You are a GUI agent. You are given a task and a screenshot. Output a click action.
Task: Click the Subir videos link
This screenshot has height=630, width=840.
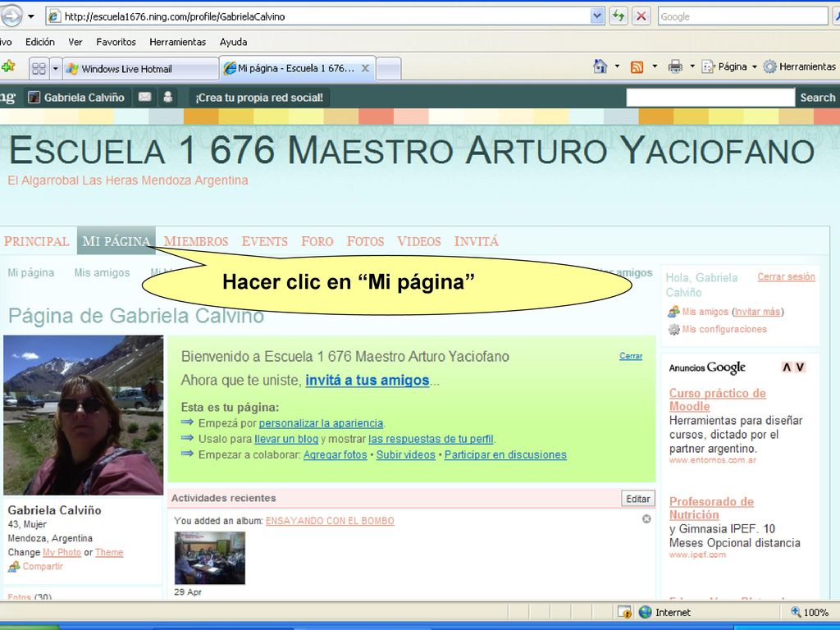[405, 454]
